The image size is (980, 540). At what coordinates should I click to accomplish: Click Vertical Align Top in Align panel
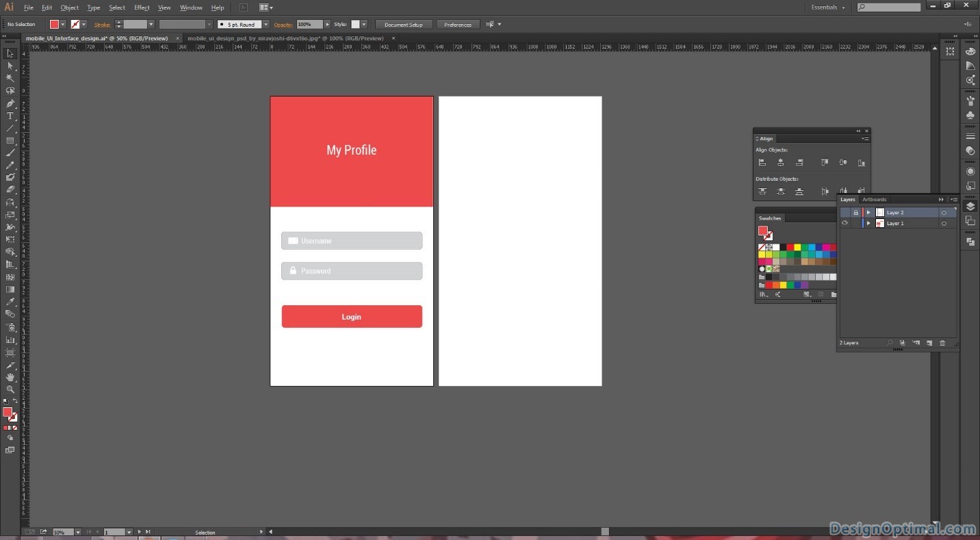(x=825, y=163)
